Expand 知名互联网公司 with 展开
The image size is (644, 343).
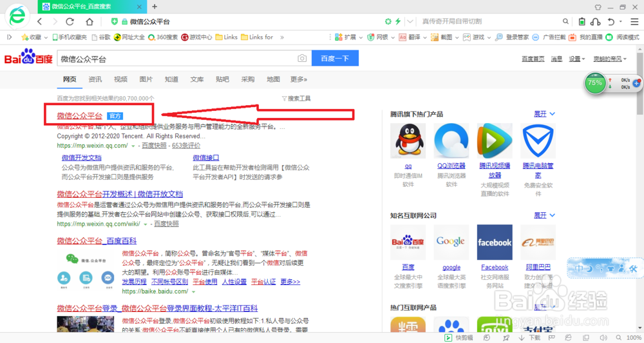tap(544, 215)
